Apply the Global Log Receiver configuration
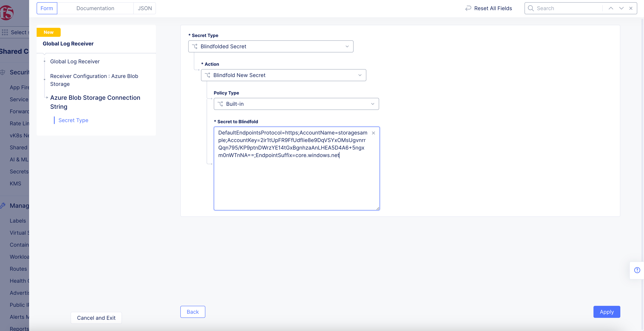 coord(607,312)
